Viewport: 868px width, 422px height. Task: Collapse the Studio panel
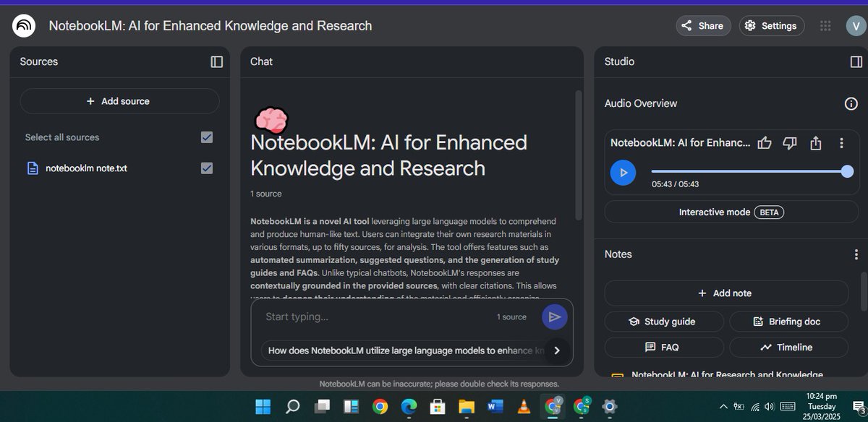pyautogui.click(x=856, y=62)
